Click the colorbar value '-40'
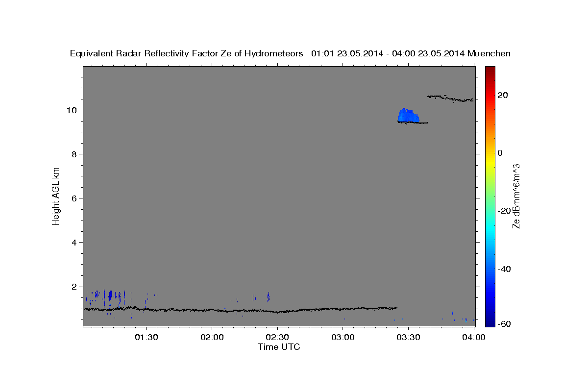Viewport: 588px width, 392px height. 504,269
